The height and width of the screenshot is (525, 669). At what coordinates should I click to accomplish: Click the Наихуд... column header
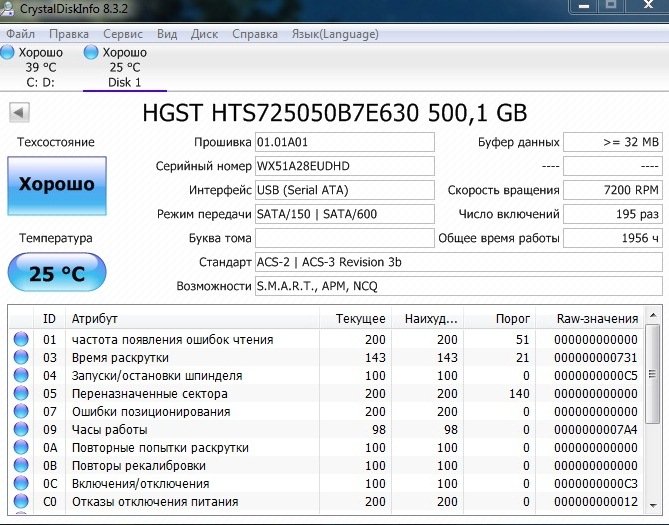point(428,318)
